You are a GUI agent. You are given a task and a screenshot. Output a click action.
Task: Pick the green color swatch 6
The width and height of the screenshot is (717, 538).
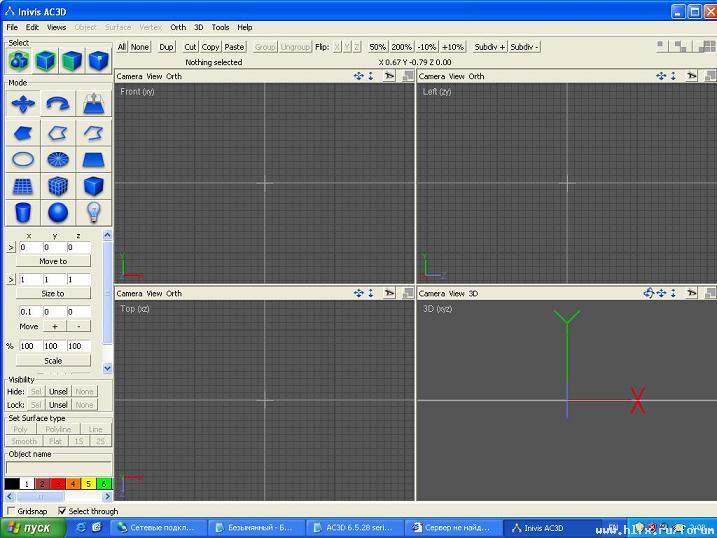pos(104,484)
